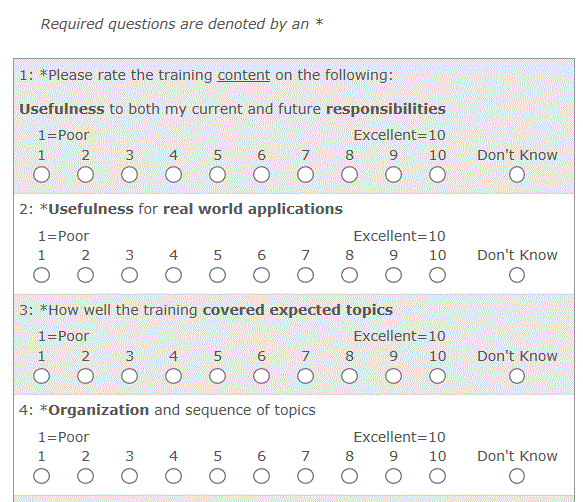Select rating 4 for covered expected topics
Viewport: 583px width, 502px height.
(173, 376)
